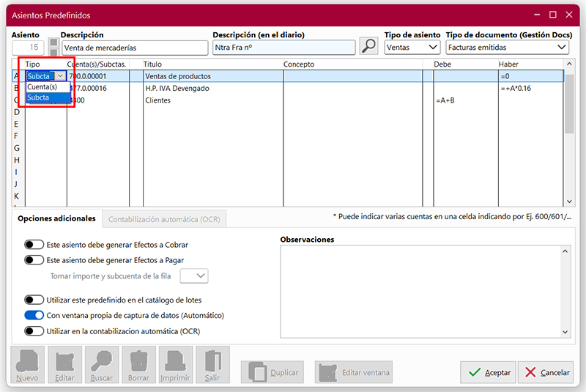Click the grid's vertical scrollbar down arrow
586x392 pixels.
tap(569, 201)
